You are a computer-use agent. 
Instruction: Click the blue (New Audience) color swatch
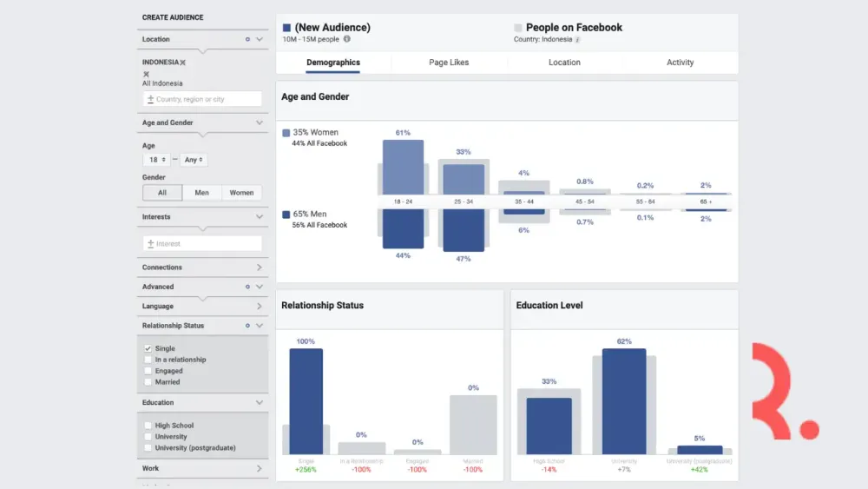coord(286,28)
